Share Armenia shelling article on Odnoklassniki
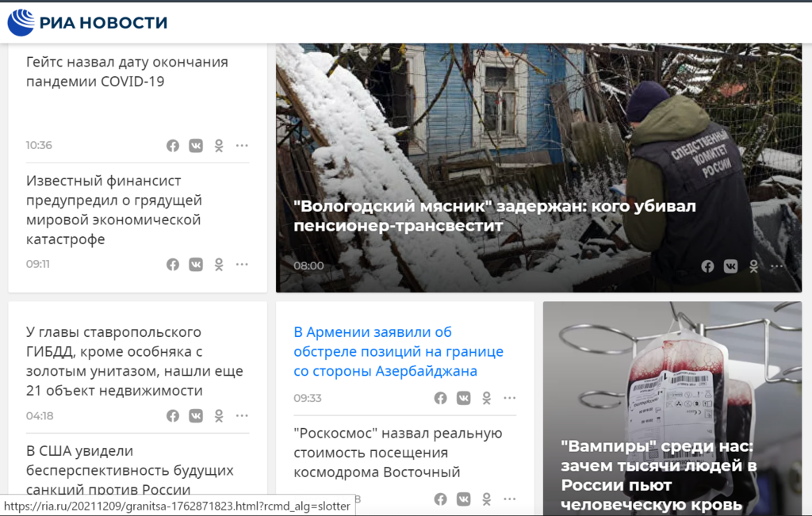The height and width of the screenshot is (516, 812). (487, 398)
